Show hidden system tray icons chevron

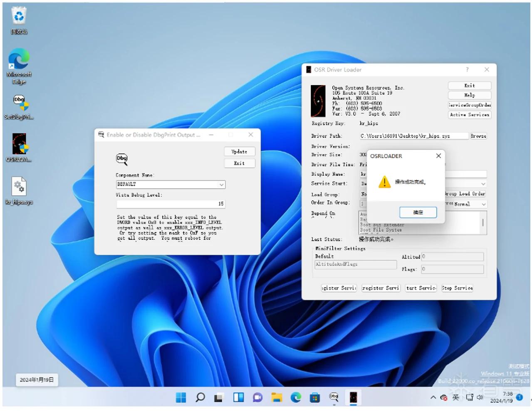click(433, 398)
